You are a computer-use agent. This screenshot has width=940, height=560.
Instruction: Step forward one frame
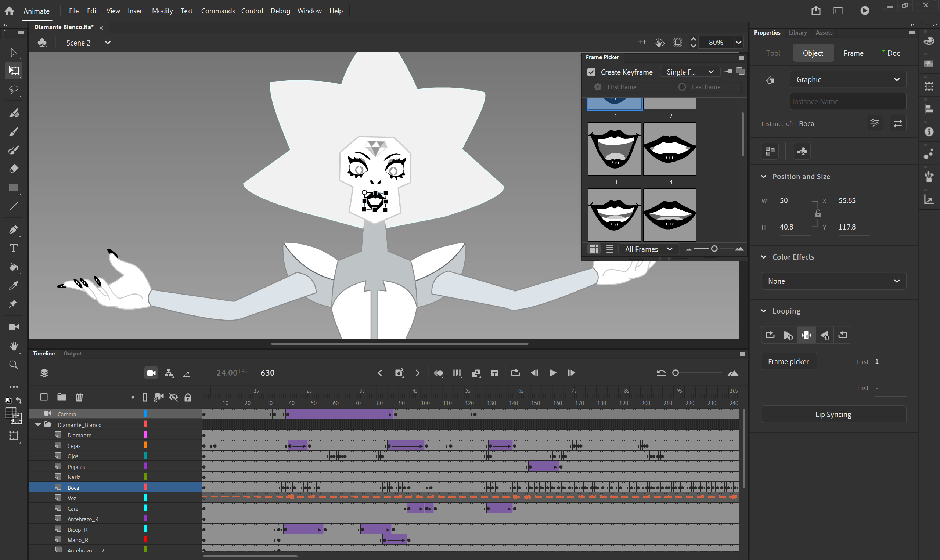point(571,373)
